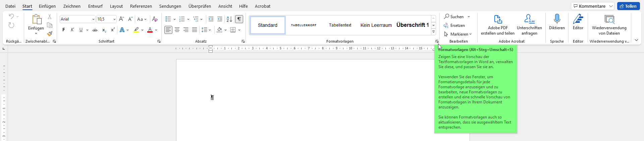The height and width of the screenshot is (141, 644).
Task: Open Schriftart dialog launcher
Action: 159,41
